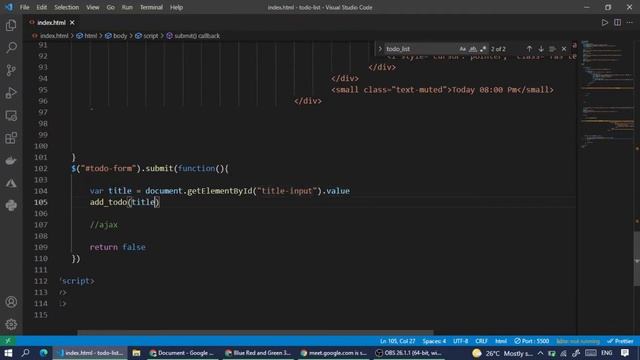Open the Windows notification center
The width and height of the screenshot is (640, 360).
click(x=625, y=353)
